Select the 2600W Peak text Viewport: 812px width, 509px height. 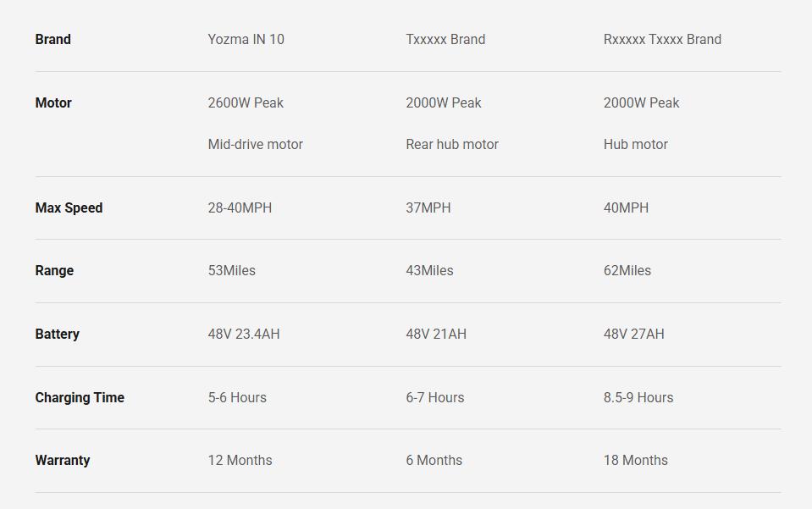click(246, 102)
